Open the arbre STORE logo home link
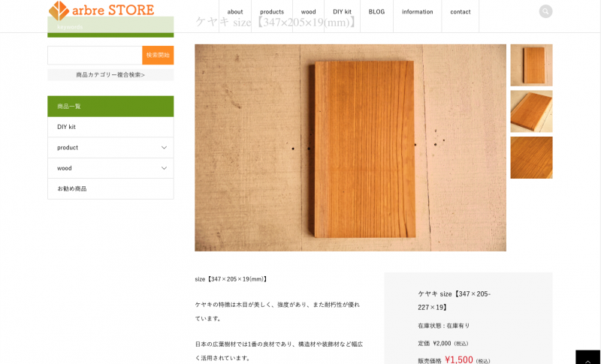Screen dimensions: 601x364 101,11
